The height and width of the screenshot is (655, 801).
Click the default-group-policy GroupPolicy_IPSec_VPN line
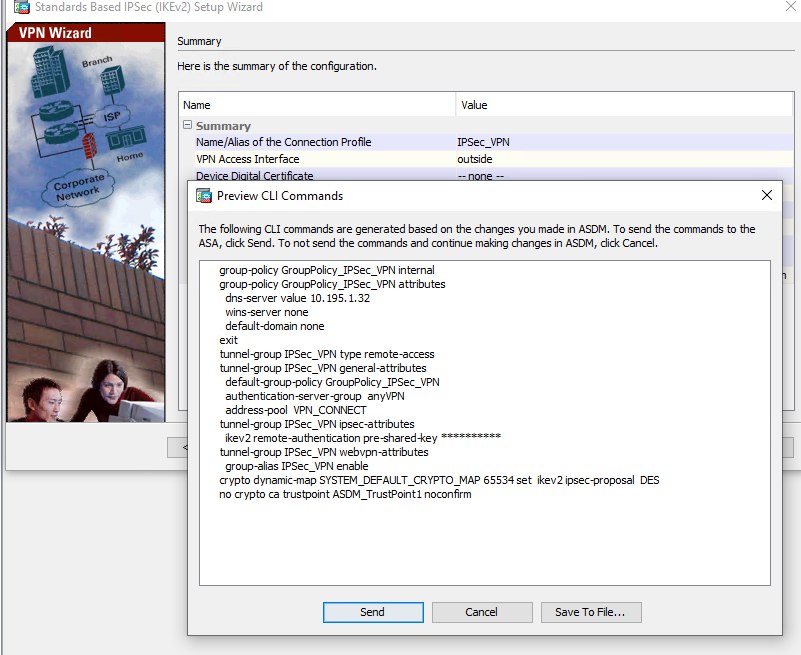click(x=332, y=382)
